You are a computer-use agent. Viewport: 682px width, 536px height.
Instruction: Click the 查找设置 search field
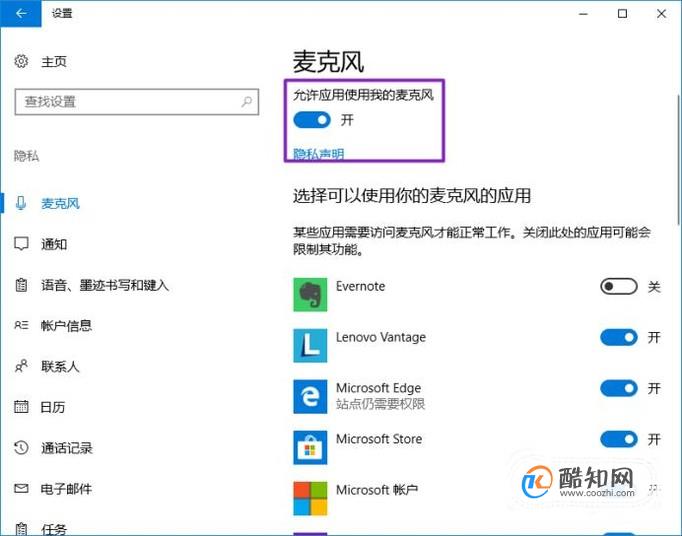137,102
